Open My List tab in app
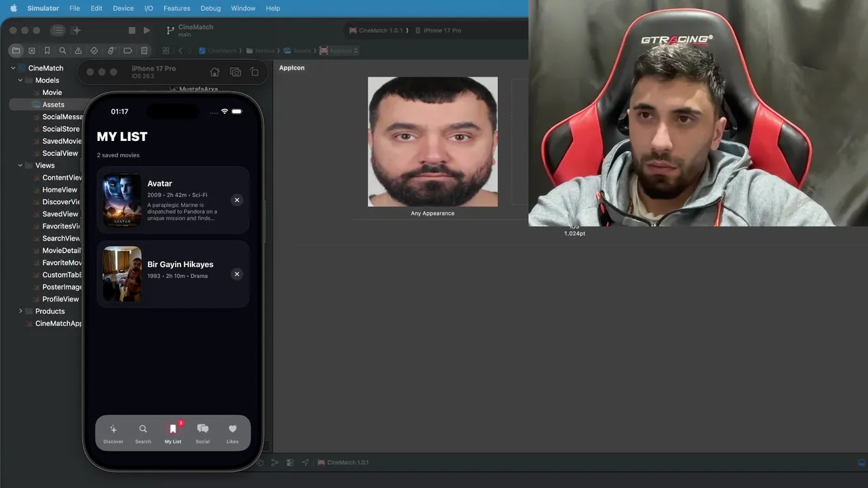 click(x=173, y=433)
